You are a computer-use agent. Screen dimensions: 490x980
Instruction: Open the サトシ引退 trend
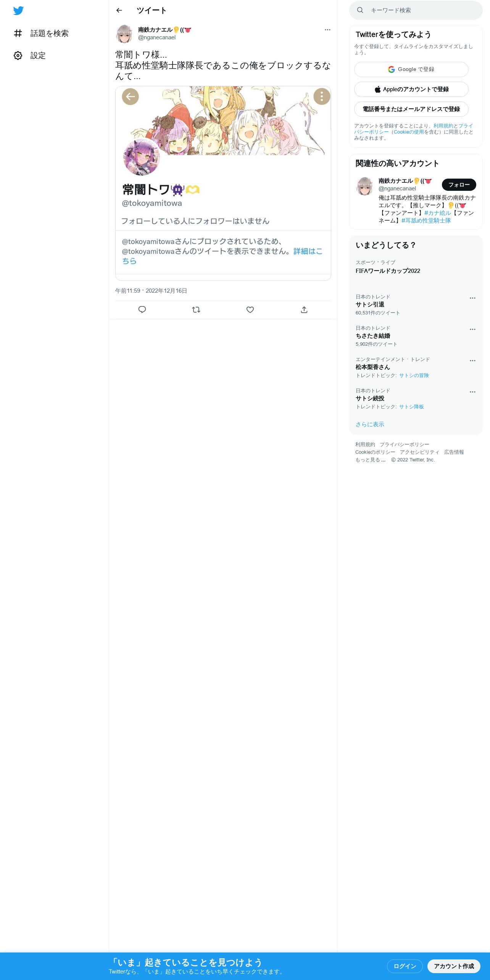pyautogui.click(x=370, y=305)
